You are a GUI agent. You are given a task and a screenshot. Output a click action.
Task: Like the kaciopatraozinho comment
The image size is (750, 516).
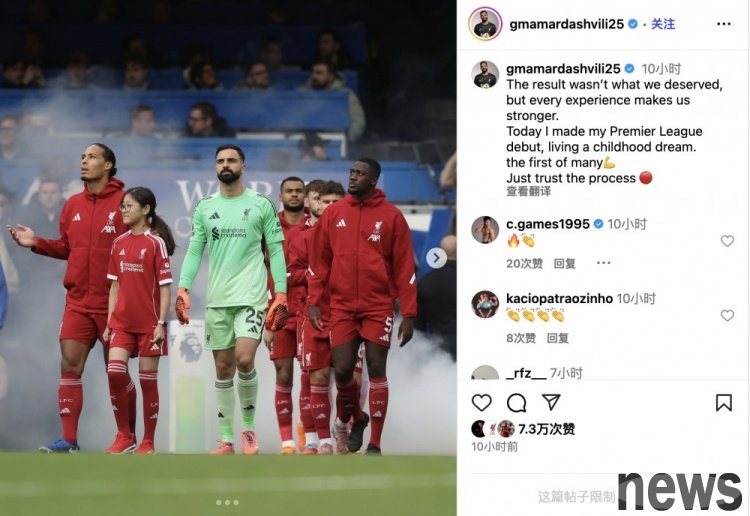coord(727,316)
